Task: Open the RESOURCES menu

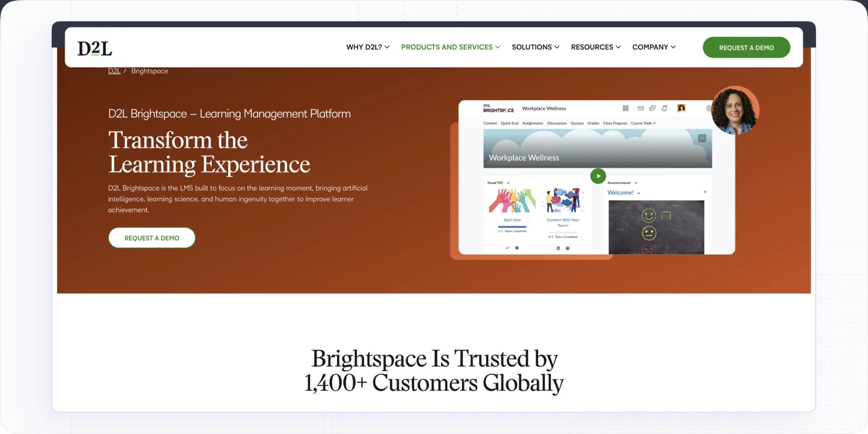Action: [596, 47]
